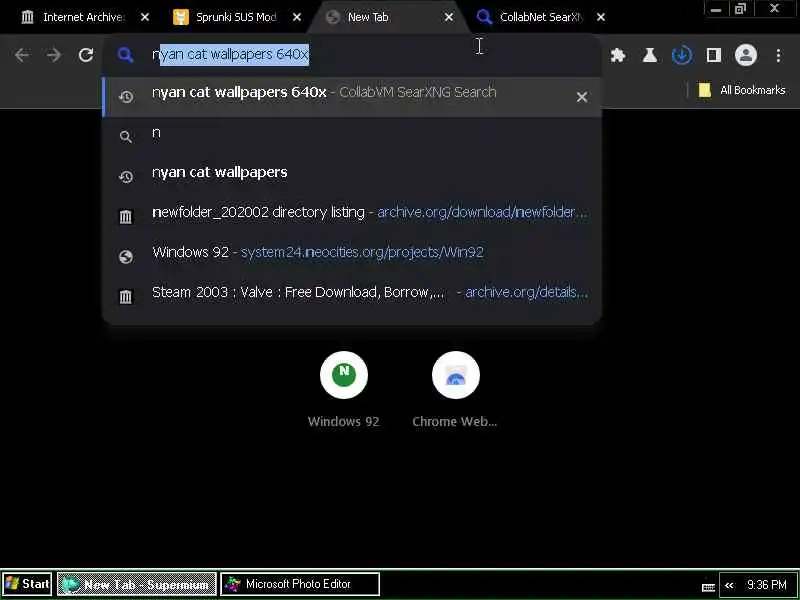The width and height of the screenshot is (800, 600).
Task: Pick the 'nyan cat wallpapers' history suggestion
Action: (352, 176)
